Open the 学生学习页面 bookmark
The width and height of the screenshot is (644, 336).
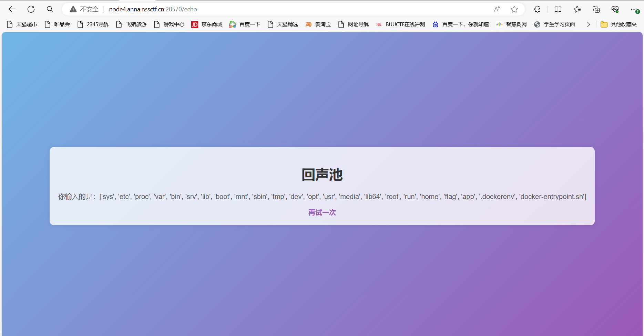[554, 24]
